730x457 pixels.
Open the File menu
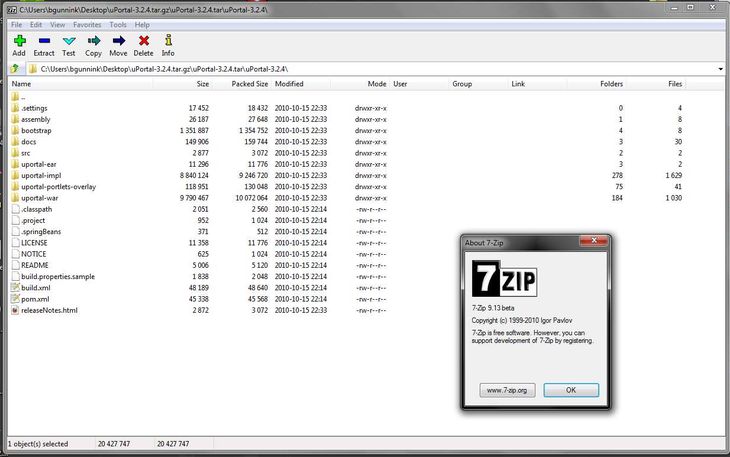pyautogui.click(x=16, y=25)
